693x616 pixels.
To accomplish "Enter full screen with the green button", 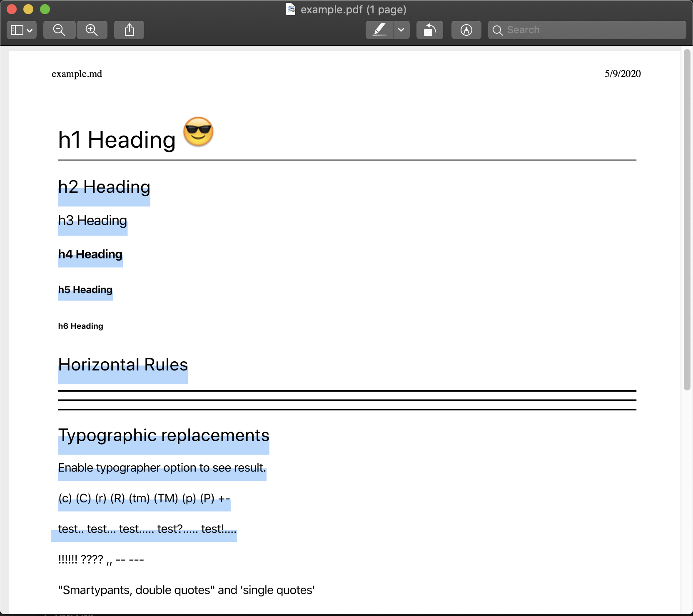I will (x=45, y=9).
